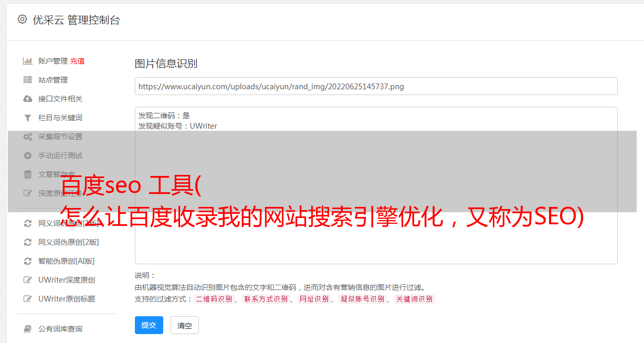The height and width of the screenshot is (343, 644).
Task: Click the gear icon beside 优采云 管理控制台
Action: tap(22, 19)
